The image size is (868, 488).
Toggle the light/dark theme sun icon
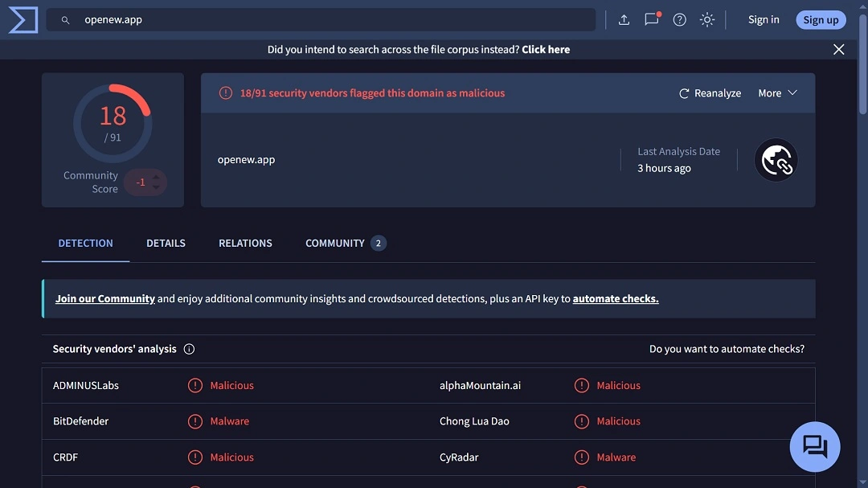707,20
